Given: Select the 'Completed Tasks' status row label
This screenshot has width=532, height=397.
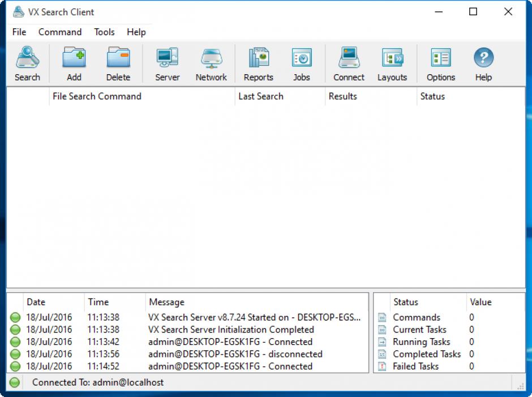Looking at the screenshot, I should [x=427, y=354].
